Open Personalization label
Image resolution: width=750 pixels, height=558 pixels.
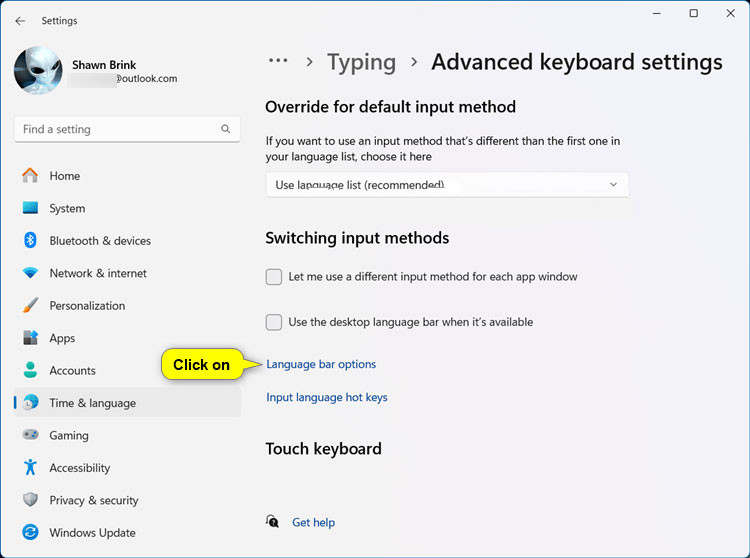pos(87,306)
